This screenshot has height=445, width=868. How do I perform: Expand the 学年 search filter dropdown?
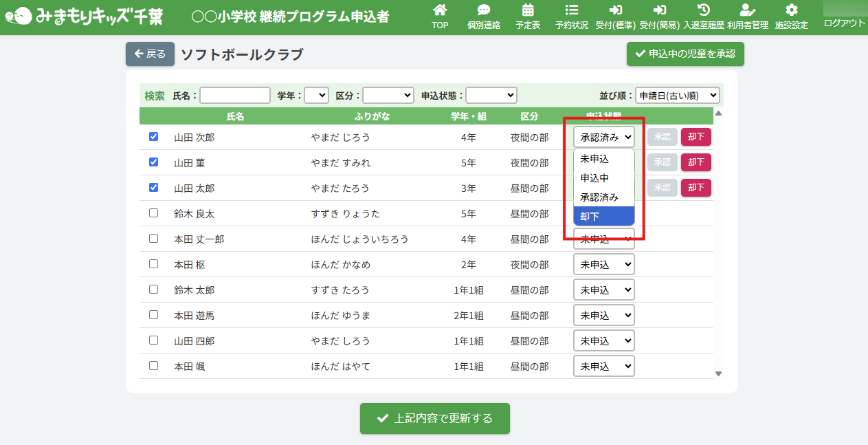316,96
